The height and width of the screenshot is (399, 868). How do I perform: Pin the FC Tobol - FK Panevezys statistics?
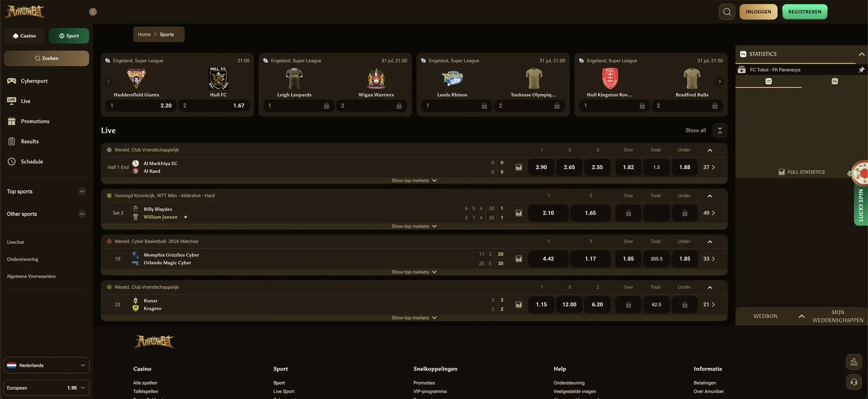click(861, 70)
